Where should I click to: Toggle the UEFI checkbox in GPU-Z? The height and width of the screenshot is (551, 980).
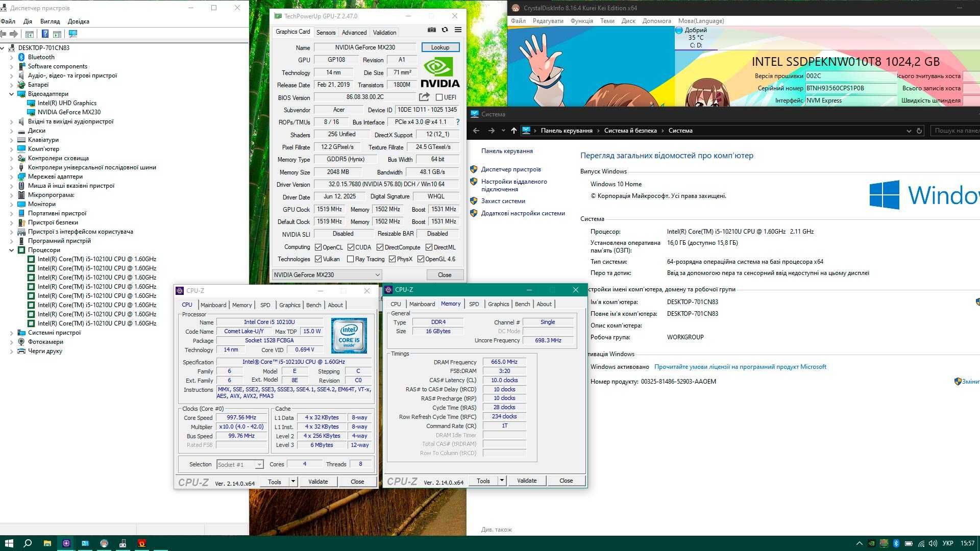439,97
